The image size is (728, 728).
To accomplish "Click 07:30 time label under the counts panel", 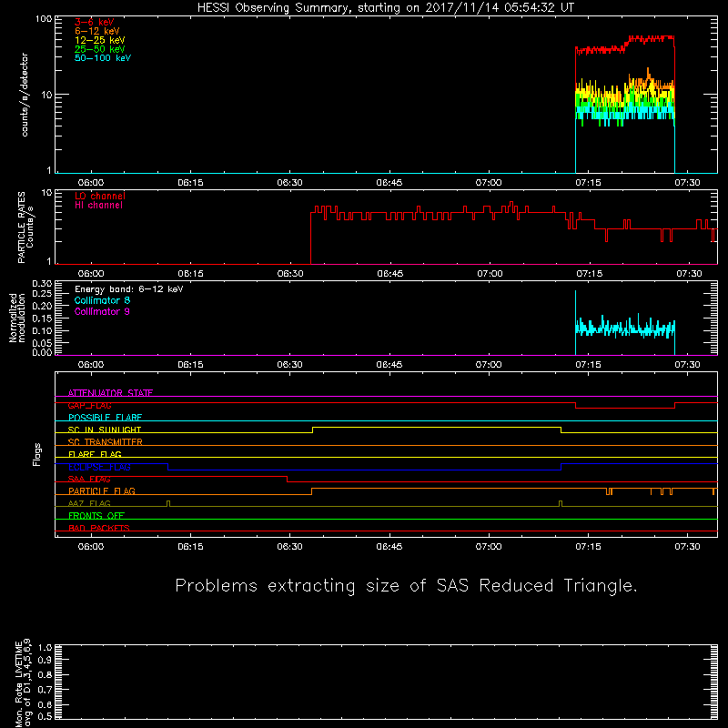I will point(687,183).
